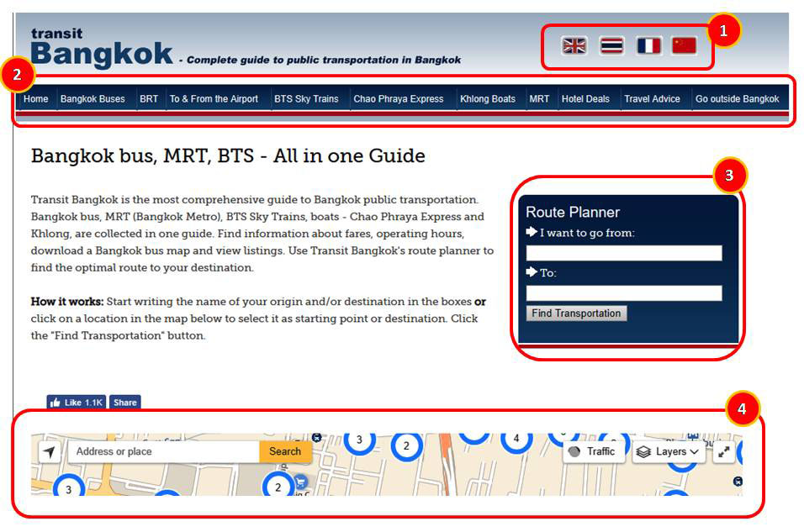This screenshot has height=532, width=804.
Task: Switch language with the UK flag
Action: (574, 45)
